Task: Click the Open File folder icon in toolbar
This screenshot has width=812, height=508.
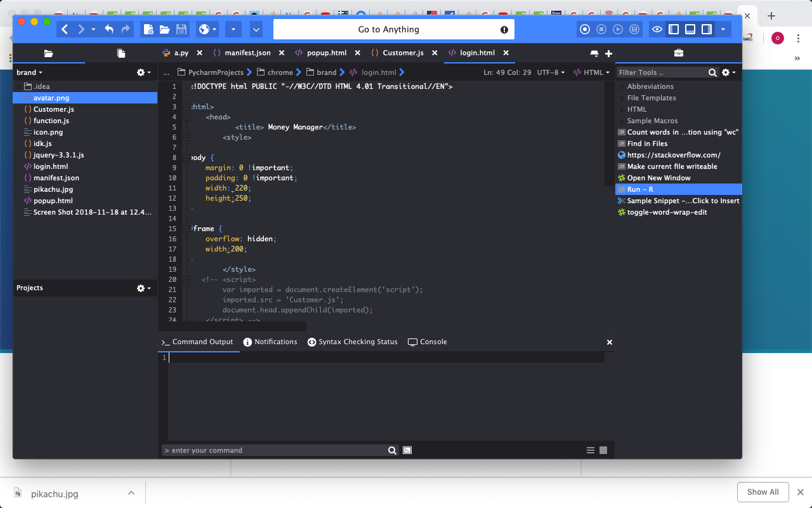Action: point(164,29)
